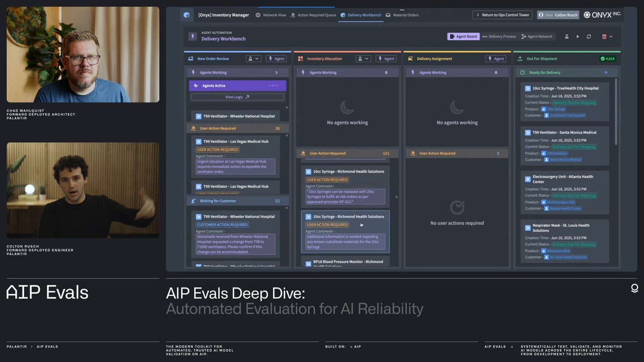Collapse User Action Required section with 0 items
This screenshot has height=362, width=644.
coord(457,153)
